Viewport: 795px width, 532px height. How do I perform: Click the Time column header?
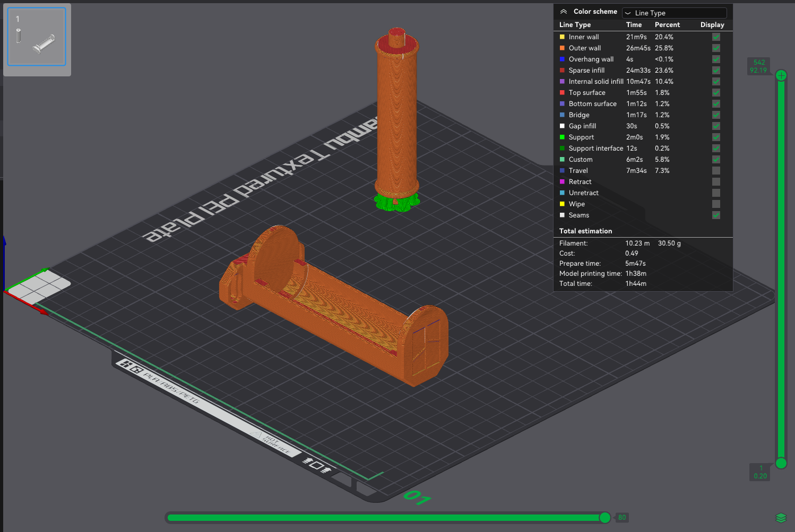coord(634,25)
